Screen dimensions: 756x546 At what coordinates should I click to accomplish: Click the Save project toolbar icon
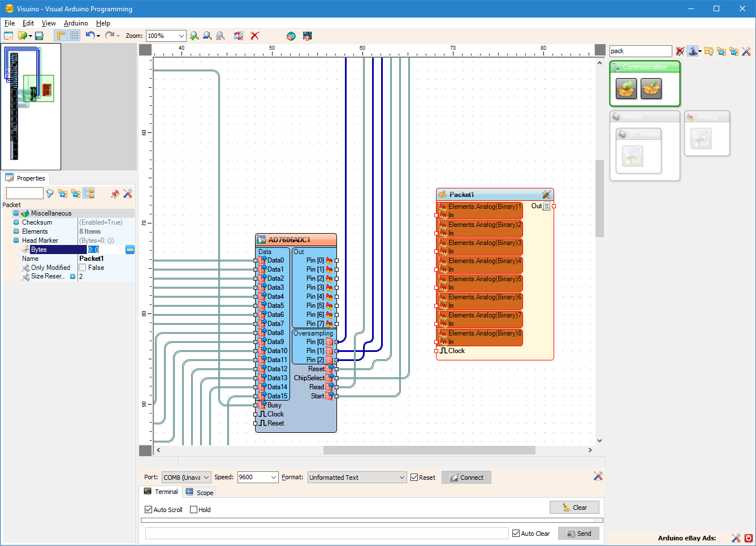39,36
